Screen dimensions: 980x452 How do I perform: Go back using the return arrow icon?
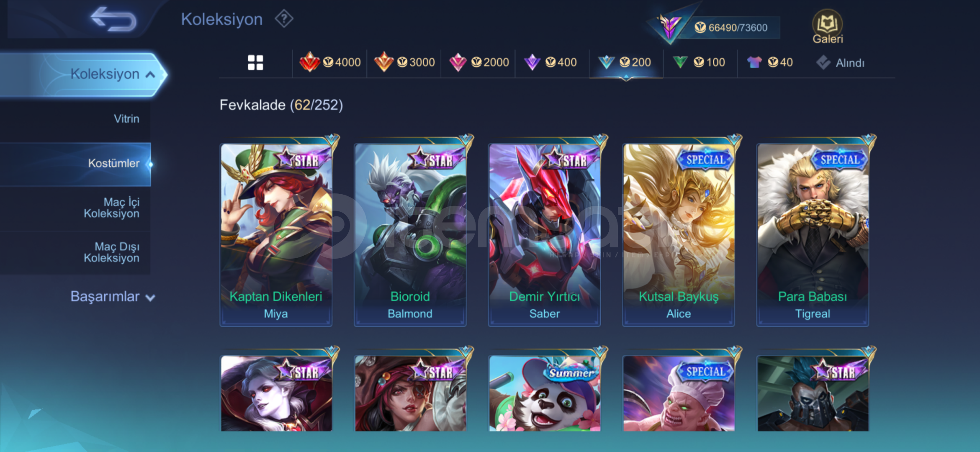113,19
